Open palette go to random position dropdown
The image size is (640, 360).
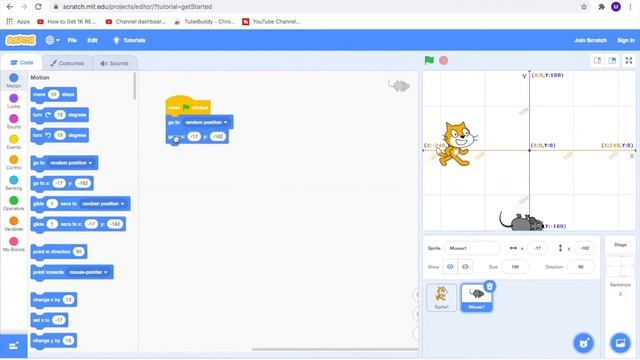pos(71,163)
